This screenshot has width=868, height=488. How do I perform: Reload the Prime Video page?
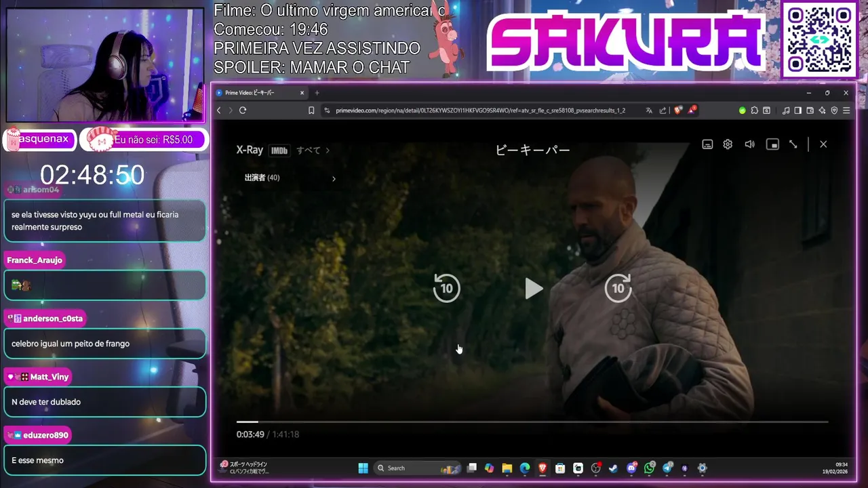243,110
